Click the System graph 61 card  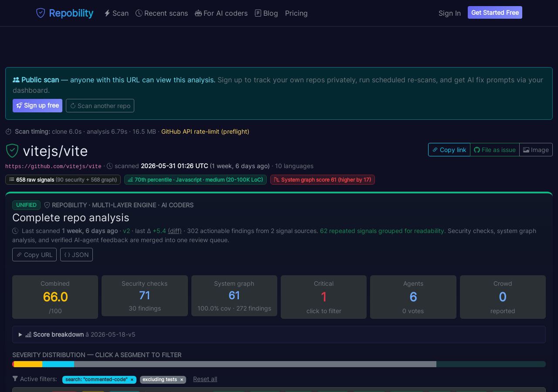(234, 296)
